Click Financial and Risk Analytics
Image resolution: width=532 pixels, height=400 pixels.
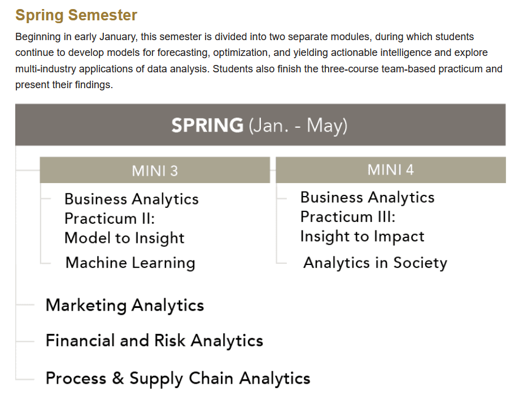154,341
